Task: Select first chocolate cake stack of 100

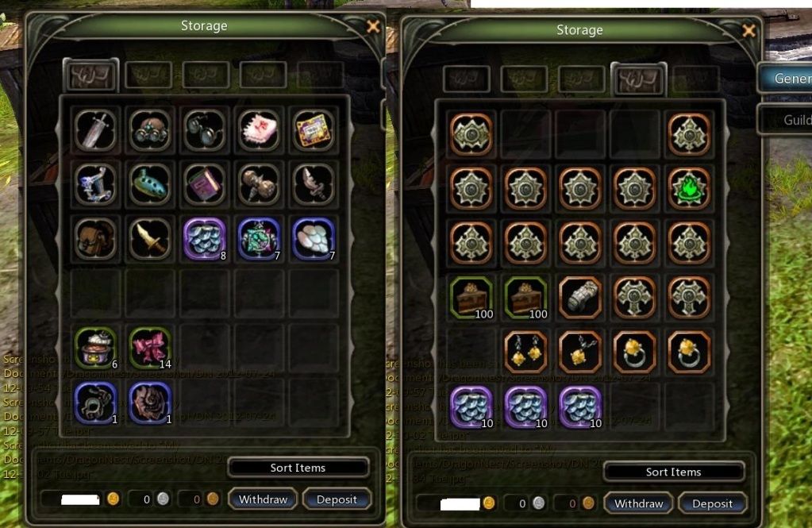Action: 471,298
